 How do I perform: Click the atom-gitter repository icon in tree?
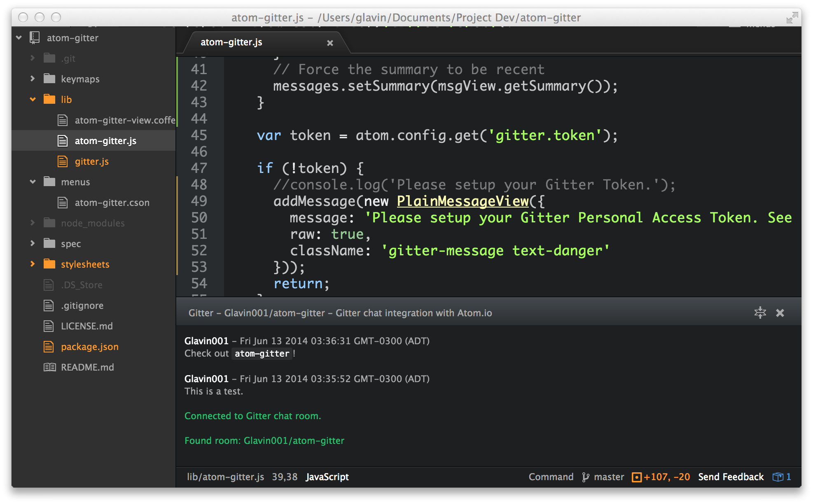(x=35, y=38)
